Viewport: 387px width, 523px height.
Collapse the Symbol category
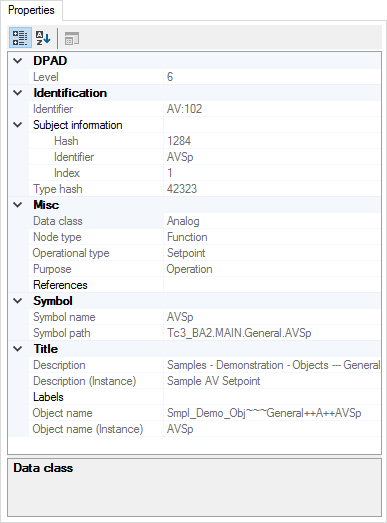pyautogui.click(x=18, y=301)
